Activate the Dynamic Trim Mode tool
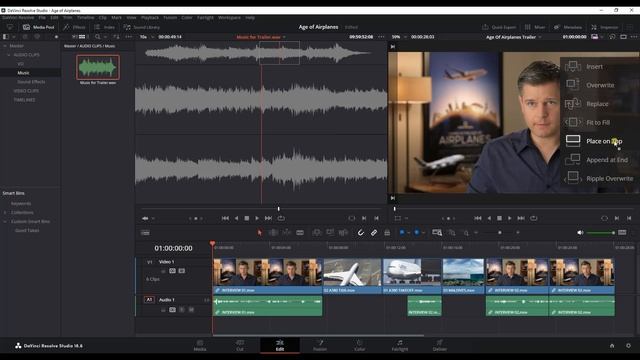Viewport: 640px width, 360px height. pos(287,233)
